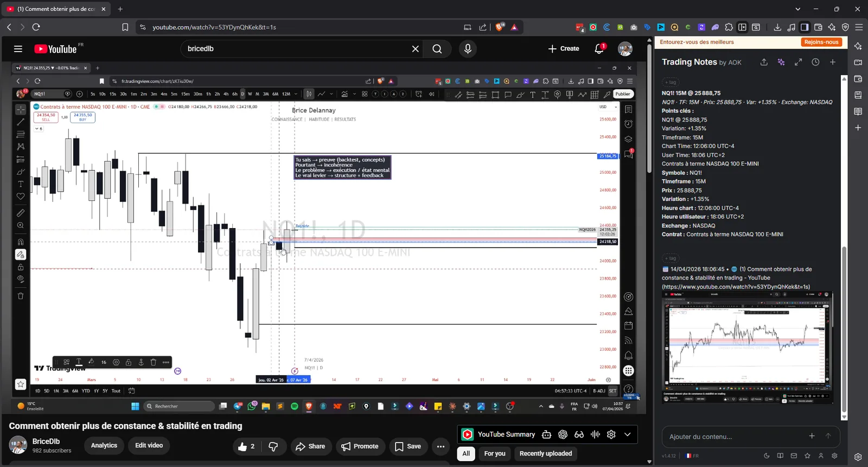Click the Rejoins-nous button
Image resolution: width=868 pixels, height=467 pixels.
(x=821, y=42)
